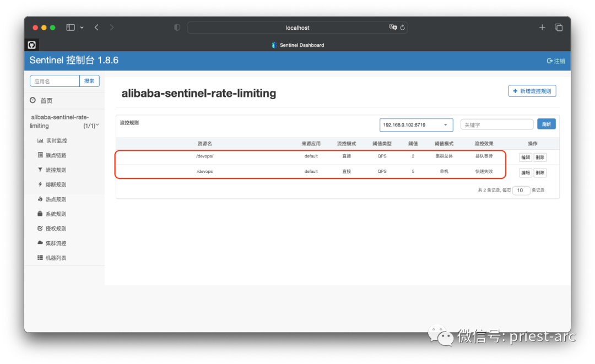Toggle the Safari sidebar button
This screenshot has width=595, height=364.
pyautogui.click(x=70, y=28)
